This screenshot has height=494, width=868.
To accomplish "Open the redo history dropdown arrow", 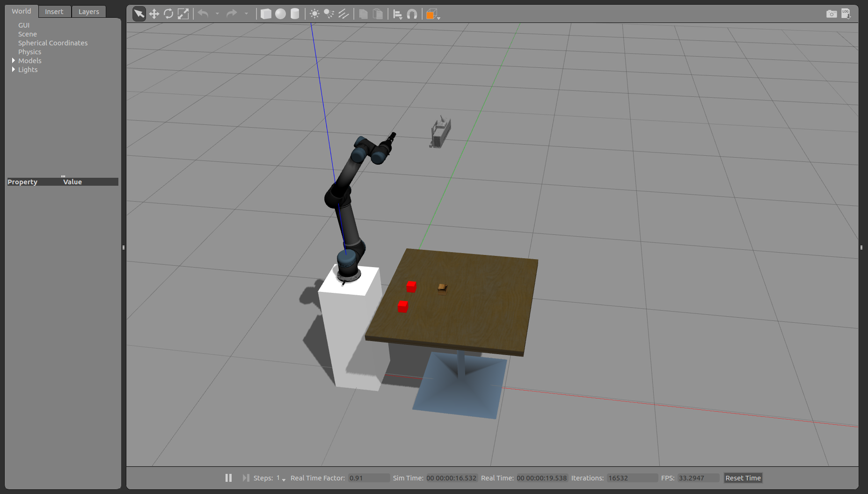I will coord(246,14).
